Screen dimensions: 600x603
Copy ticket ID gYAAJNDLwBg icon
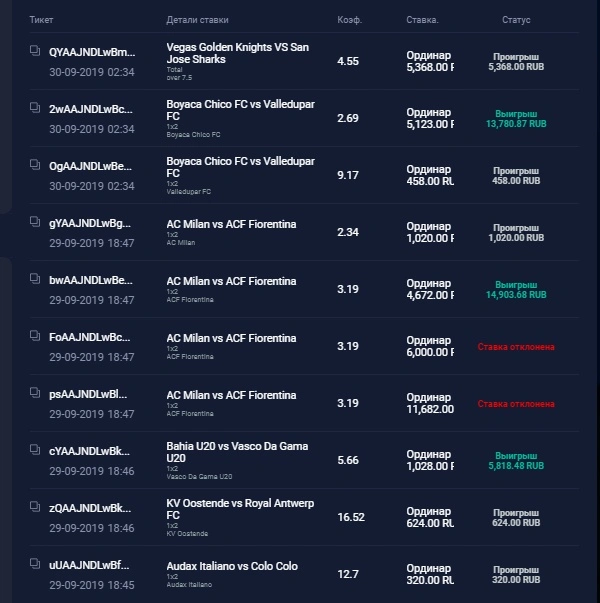(35, 222)
